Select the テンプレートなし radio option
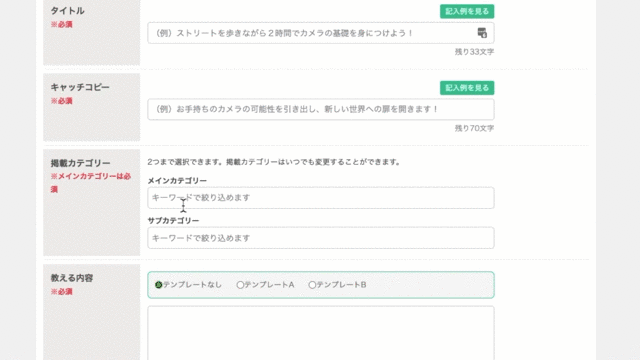The width and height of the screenshot is (640, 360). [x=159, y=285]
